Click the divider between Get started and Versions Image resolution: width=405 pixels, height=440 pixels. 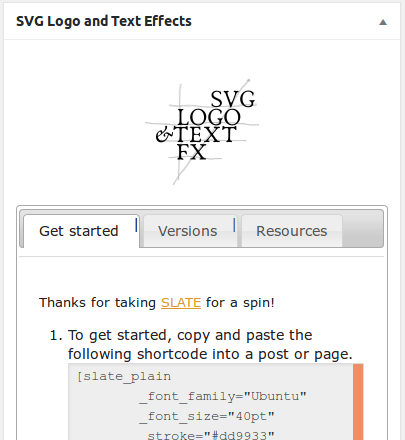[x=136, y=225]
